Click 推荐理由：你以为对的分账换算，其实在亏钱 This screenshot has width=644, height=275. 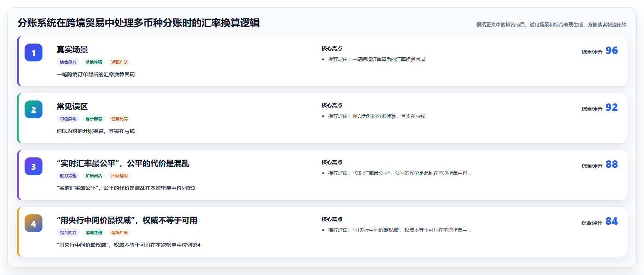coord(377,116)
